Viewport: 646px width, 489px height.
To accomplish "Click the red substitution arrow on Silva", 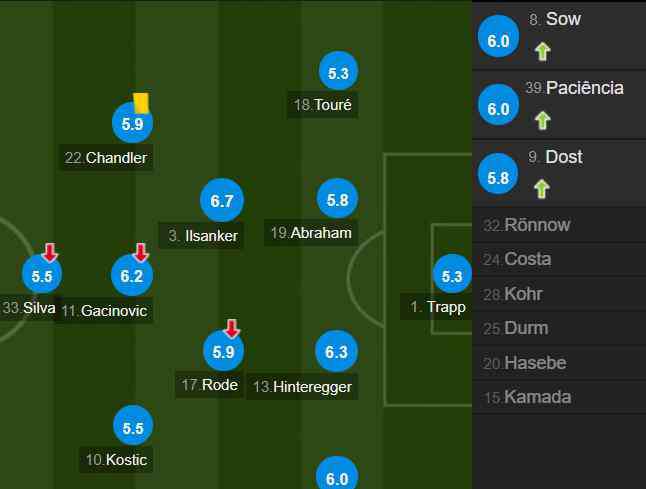I will [50, 253].
